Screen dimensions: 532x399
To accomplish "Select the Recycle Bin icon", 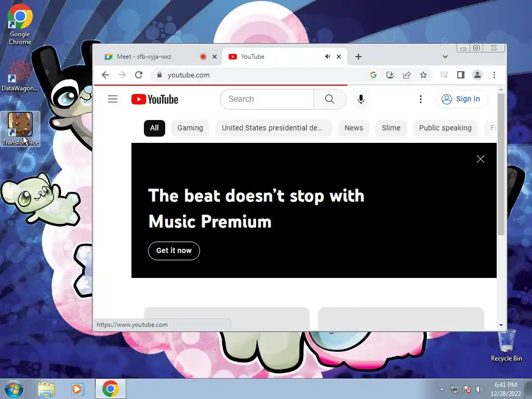I will (507, 345).
